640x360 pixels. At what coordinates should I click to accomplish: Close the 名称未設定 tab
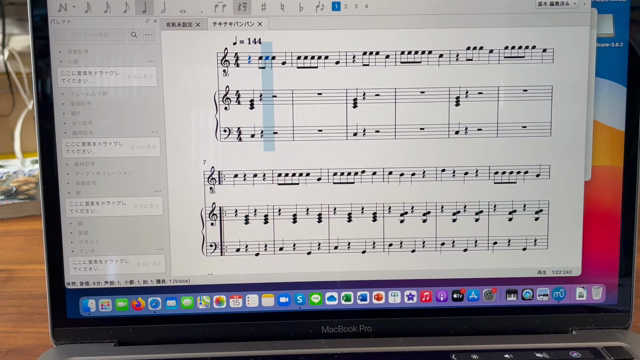[x=198, y=24]
